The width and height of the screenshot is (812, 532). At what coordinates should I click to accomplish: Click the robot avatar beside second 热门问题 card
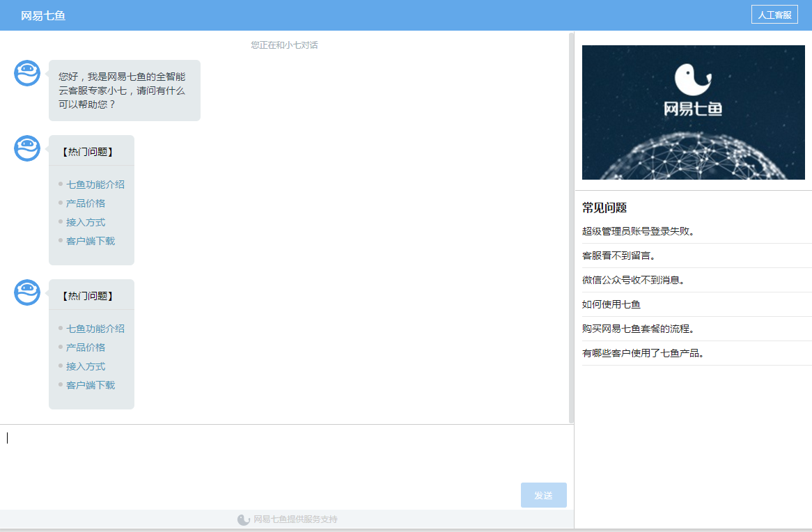click(x=27, y=292)
